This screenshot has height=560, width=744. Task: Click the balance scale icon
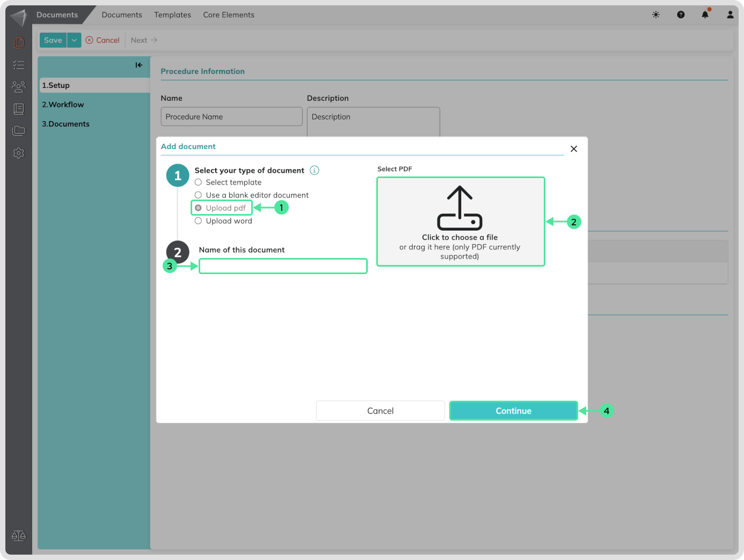(19, 535)
